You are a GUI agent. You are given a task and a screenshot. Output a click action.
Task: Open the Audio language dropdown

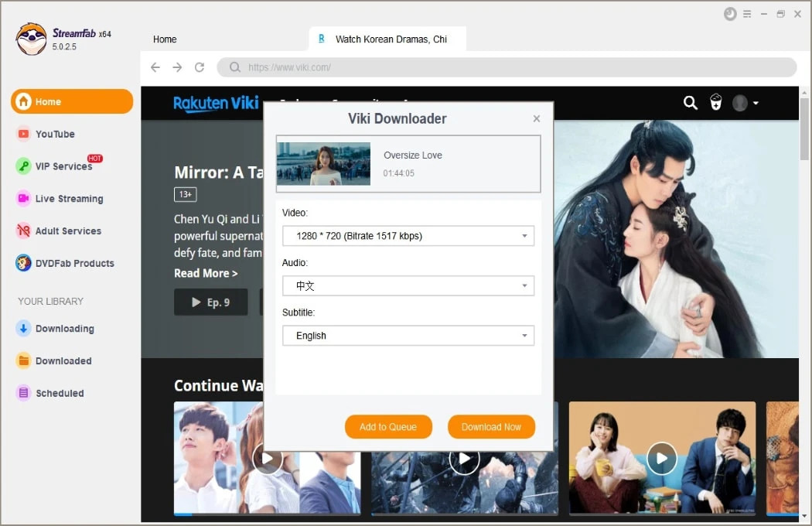[408, 285]
